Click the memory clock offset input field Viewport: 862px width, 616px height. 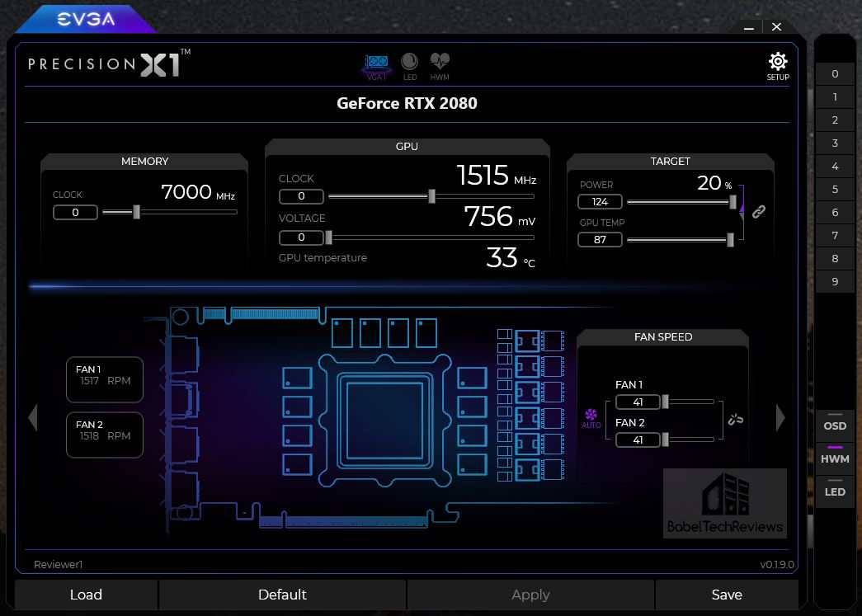click(x=75, y=212)
